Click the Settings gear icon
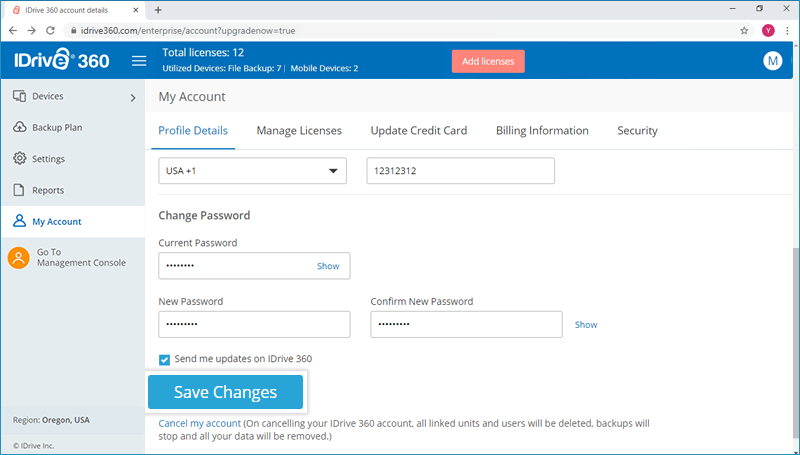Viewport: 800px width, 455px height. coord(19,159)
